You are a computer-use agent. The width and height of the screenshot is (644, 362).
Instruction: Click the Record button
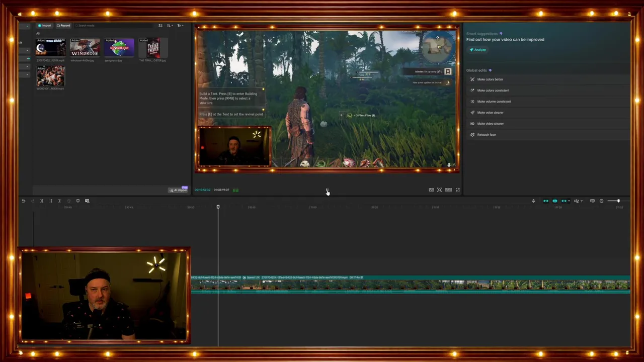coord(63,26)
